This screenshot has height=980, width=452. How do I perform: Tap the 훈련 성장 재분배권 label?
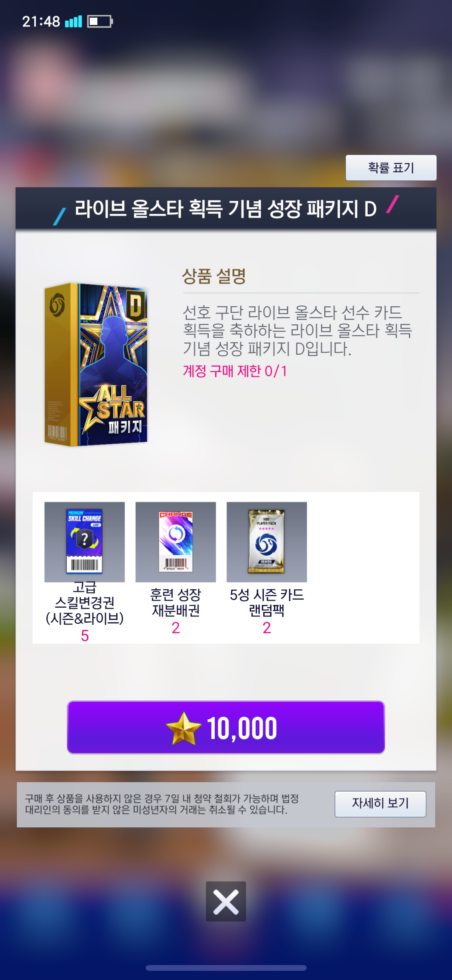tap(176, 603)
